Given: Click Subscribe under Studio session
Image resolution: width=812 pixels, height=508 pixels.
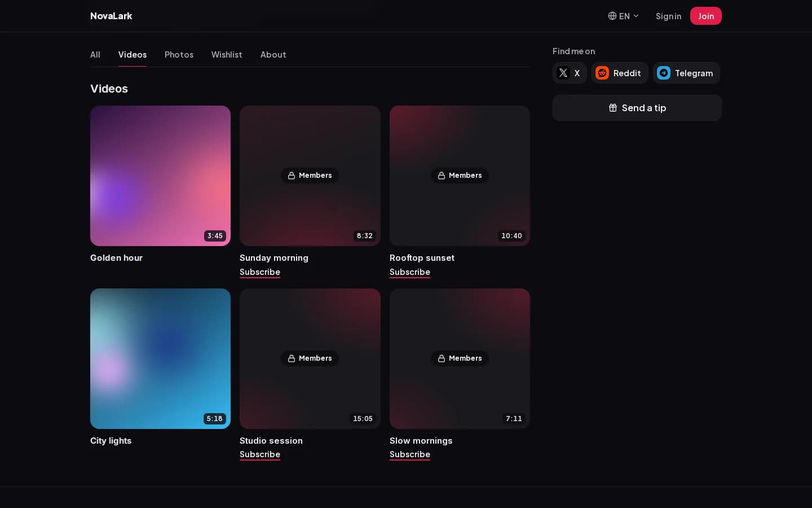Looking at the screenshot, I should pos(260,454).
